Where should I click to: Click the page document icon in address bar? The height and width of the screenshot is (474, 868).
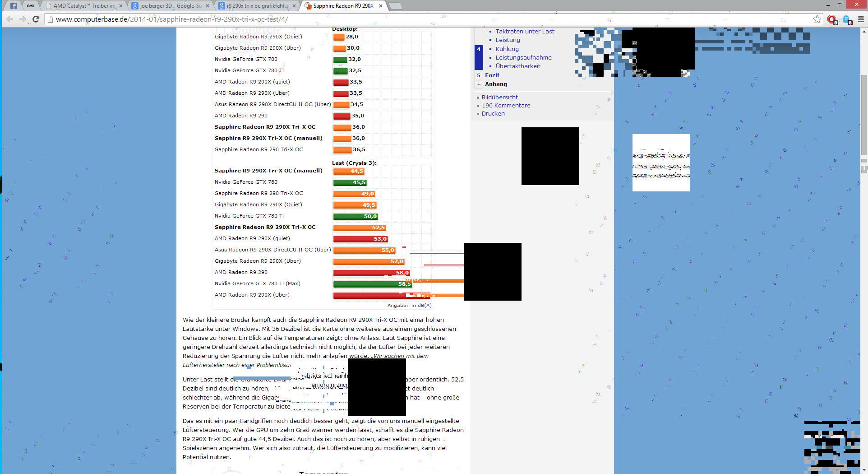51,19
